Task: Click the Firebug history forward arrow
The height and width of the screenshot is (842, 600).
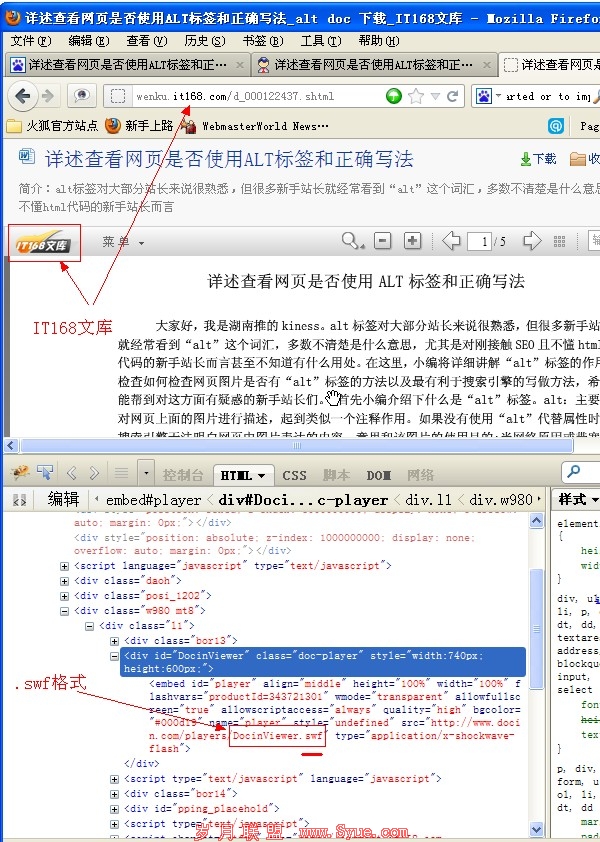Action: pyautogui.click(x=94, y=473)
